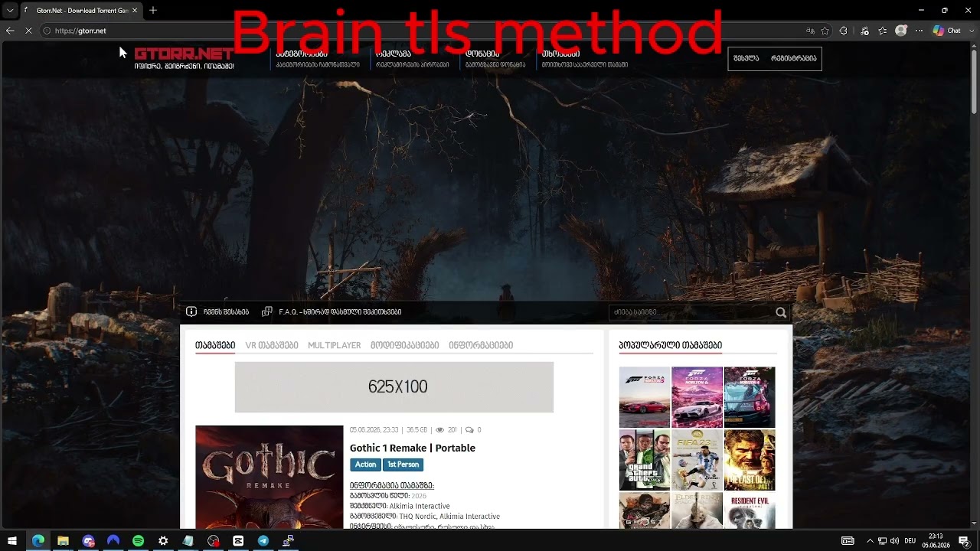Open the Windows Start menu
Screen dimensions: 980x551
(12, 540)
